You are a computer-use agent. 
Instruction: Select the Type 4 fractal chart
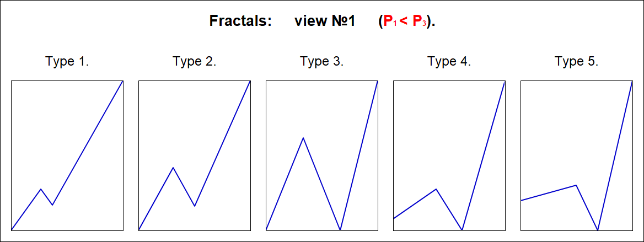click(x=449, y=155)
